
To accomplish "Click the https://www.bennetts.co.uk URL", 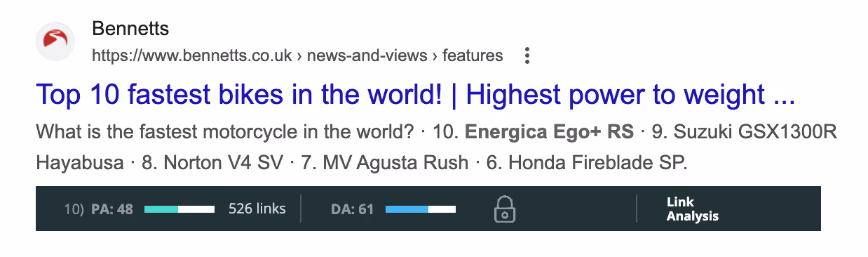I will (192, 55).
